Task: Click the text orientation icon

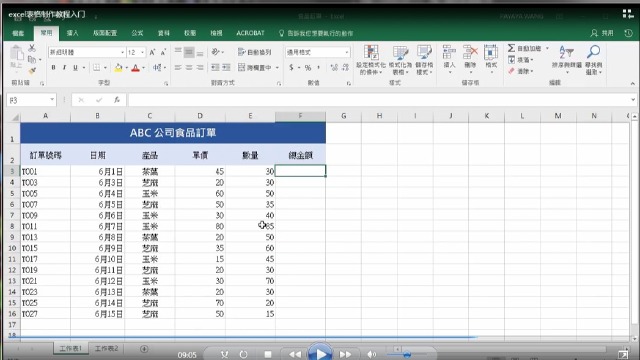Action: click(x=216, y=52)
